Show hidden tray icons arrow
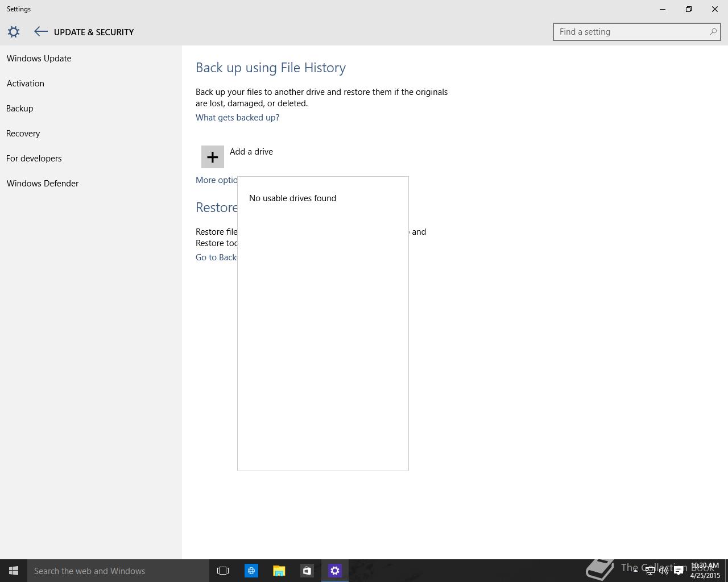 pyautogui.click(x=635, y=571)
